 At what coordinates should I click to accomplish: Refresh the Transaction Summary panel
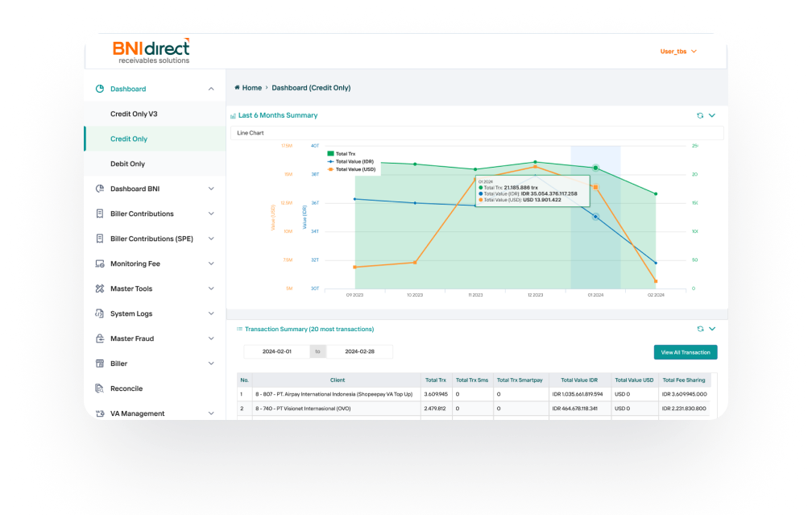[700, 329]
